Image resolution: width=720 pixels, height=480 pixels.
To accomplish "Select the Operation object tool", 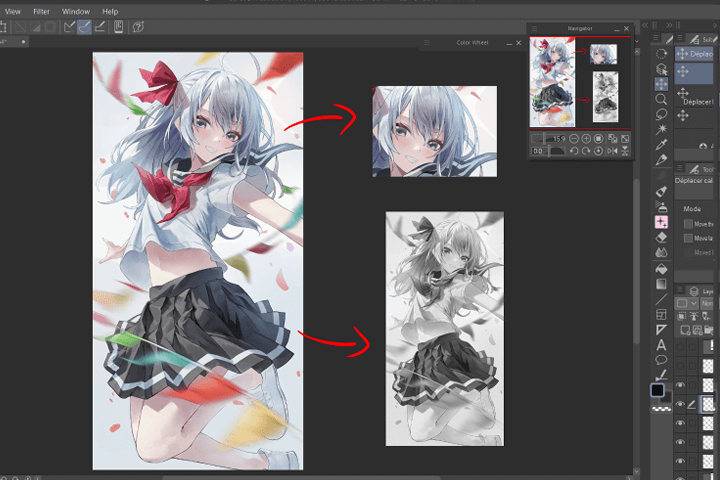I will click(x=661, y=69).
